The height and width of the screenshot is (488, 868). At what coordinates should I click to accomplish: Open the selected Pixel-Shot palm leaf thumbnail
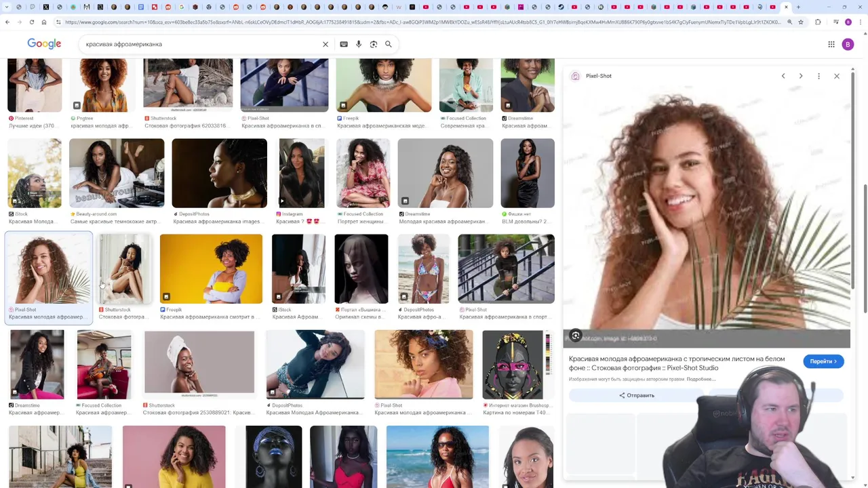point(48,269)
